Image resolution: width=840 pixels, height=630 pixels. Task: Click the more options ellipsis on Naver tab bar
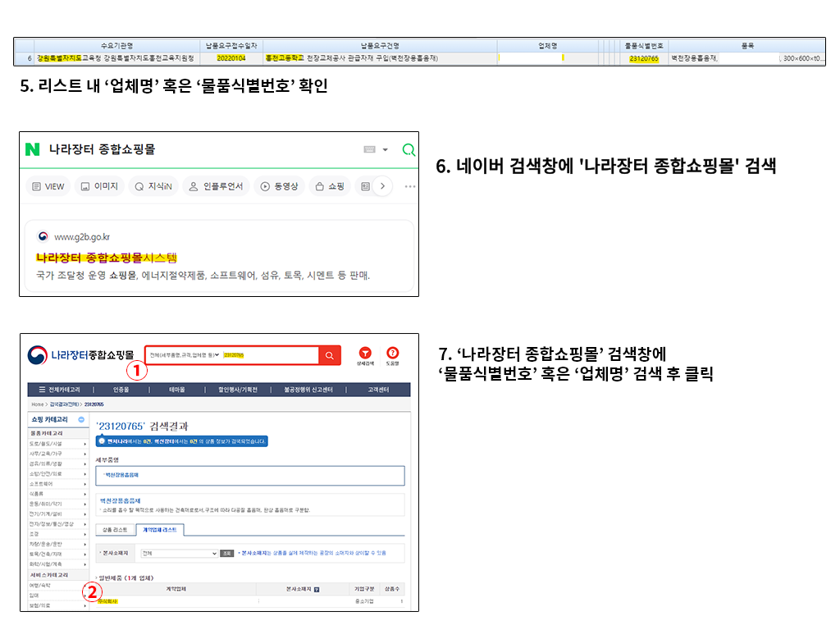[409, 185]
